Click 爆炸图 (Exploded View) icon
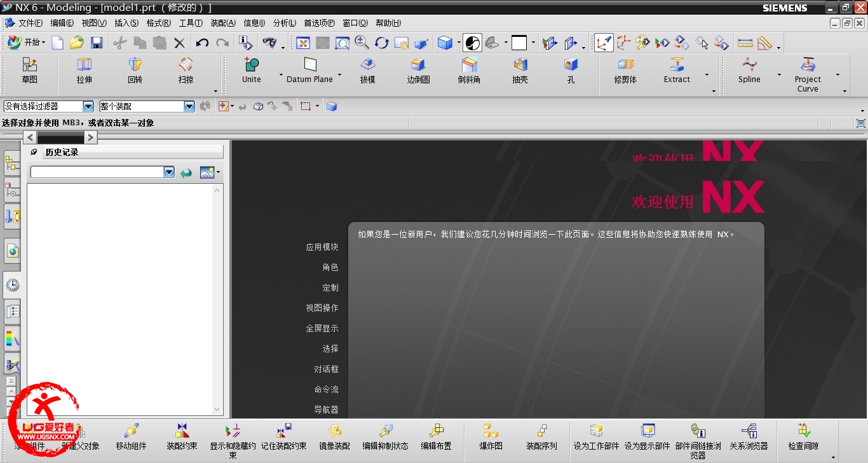Viewport: 868px width, 463px height. click(491, 438)
